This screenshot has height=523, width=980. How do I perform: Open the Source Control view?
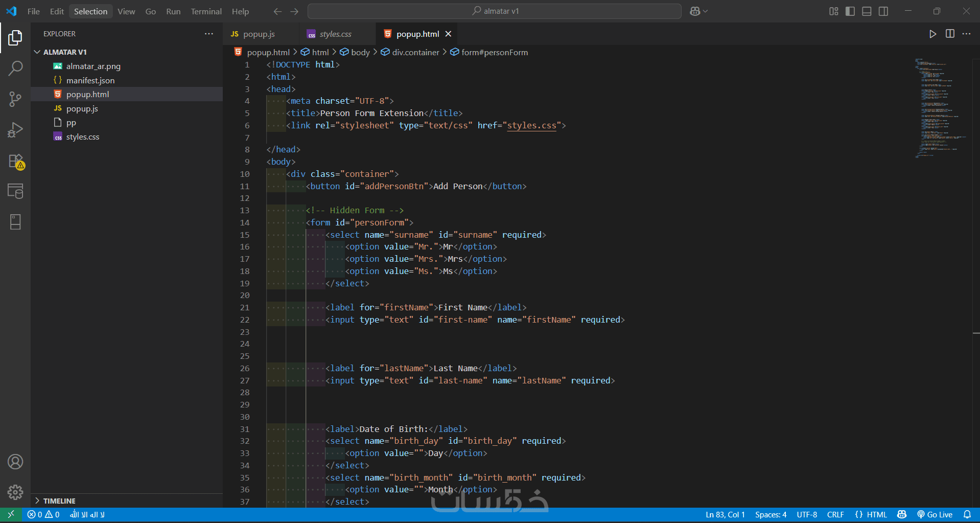click(15, 99)
